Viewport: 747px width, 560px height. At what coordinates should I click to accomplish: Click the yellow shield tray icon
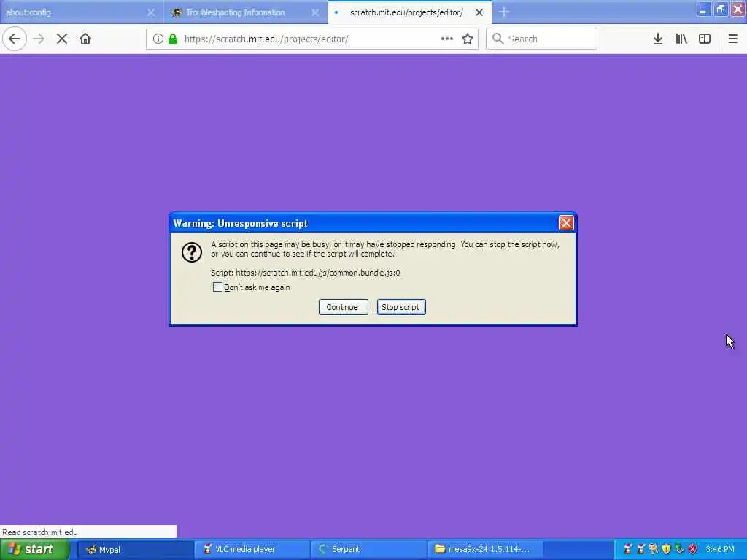[666, 549]
